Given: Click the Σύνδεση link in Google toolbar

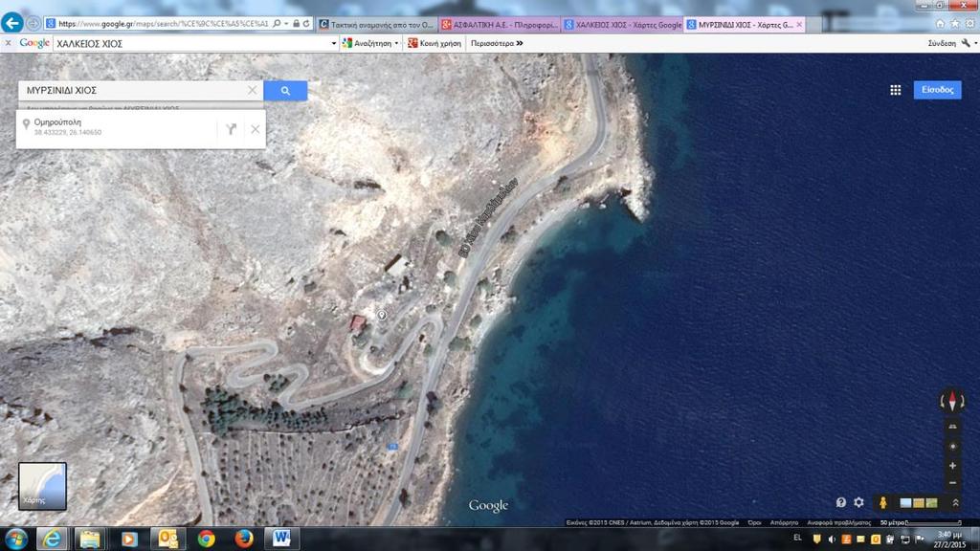Looking at the screenshot, I should (942, 43).
